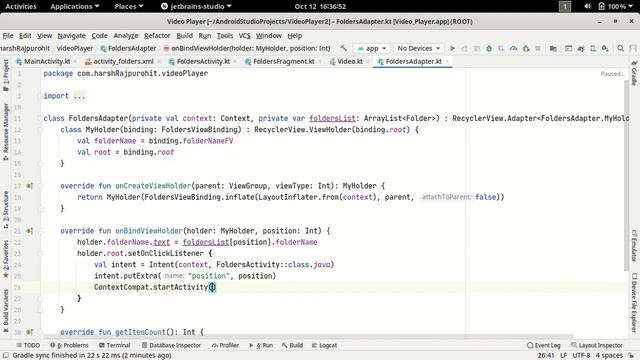Click the override gutter icon at onBindViewHolder
Screen dimensions: 640x360
pos(29,231)
